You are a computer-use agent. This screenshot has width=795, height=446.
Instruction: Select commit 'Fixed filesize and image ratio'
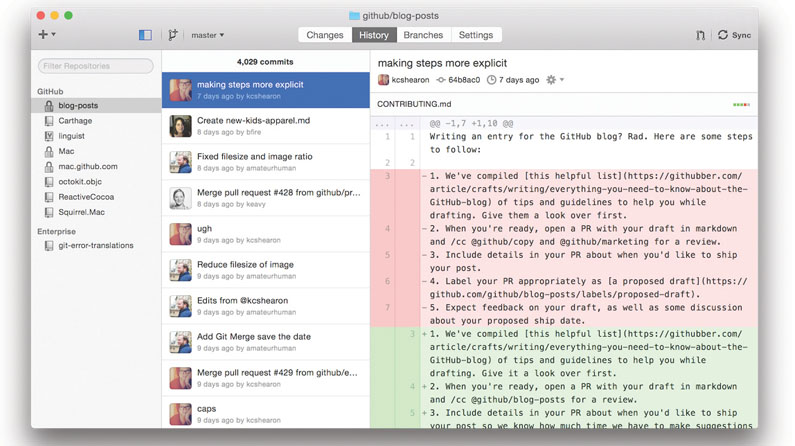point(266,162)
